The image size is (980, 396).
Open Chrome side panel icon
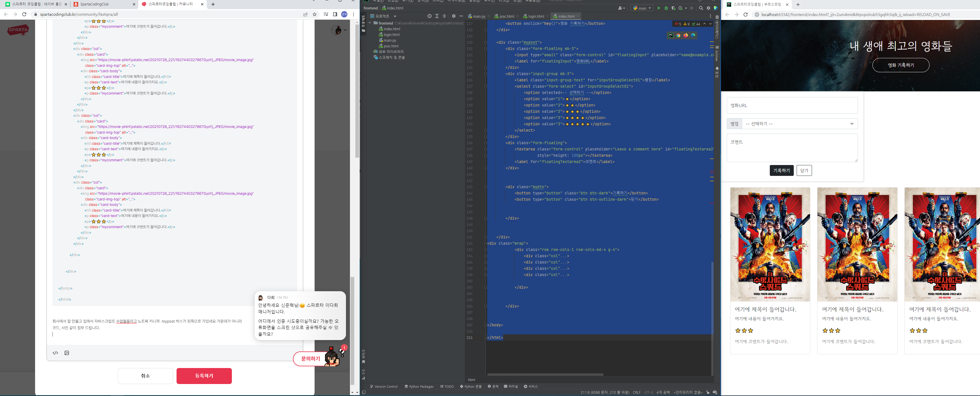tap(335, 15)
